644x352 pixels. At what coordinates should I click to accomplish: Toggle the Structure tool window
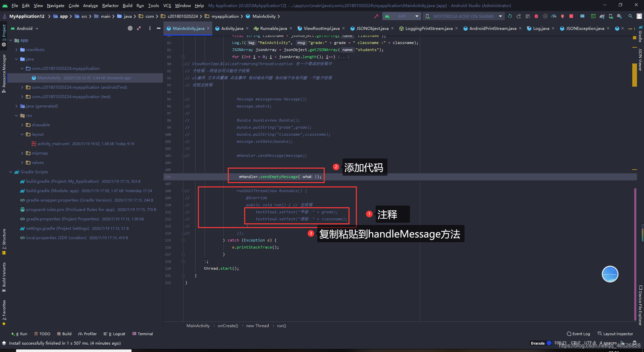4,241
